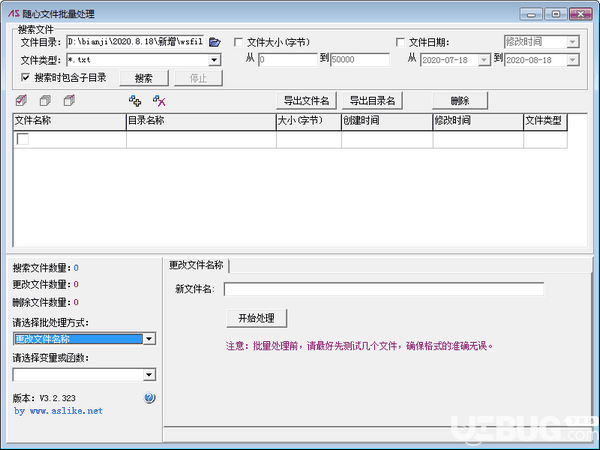Image resolution: width=600 pixels, height=450 pixels.
Task: Open the folder browse icon for file directory
Action: point(215,42)
